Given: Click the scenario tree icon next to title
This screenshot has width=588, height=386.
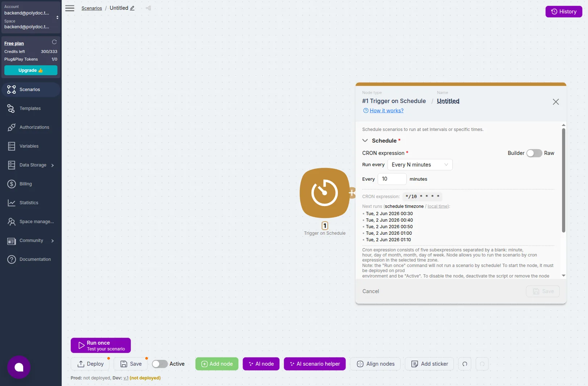Looking at the screenshot, I should pyautogui.click(x=148, y=8).
